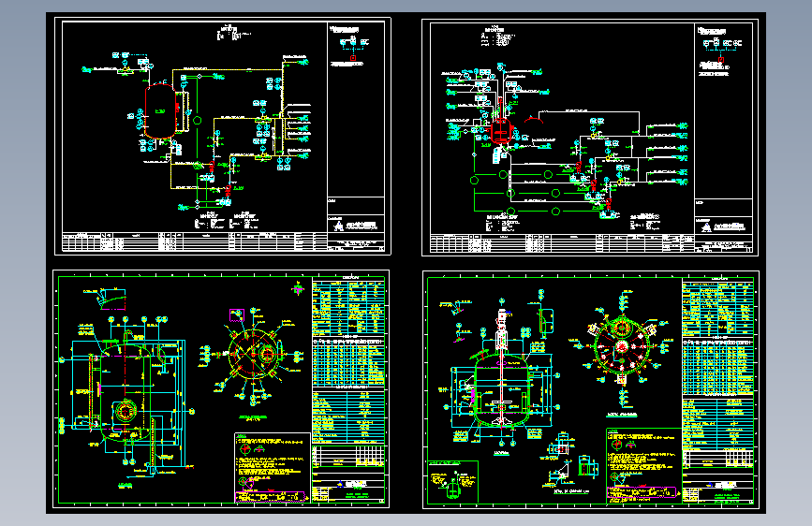Select the company logo title block on the top-left sheet

[356, 226]
